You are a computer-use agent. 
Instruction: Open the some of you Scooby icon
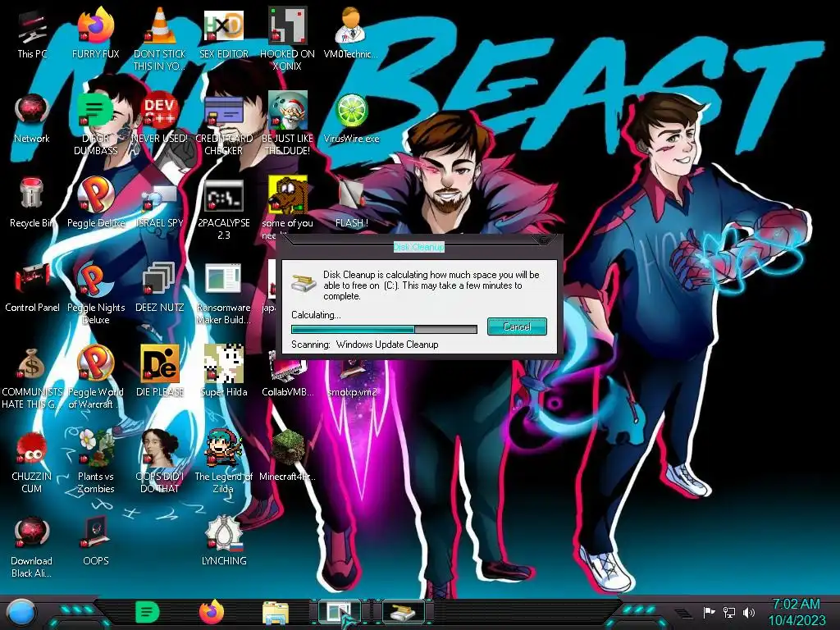pos(288,196)
